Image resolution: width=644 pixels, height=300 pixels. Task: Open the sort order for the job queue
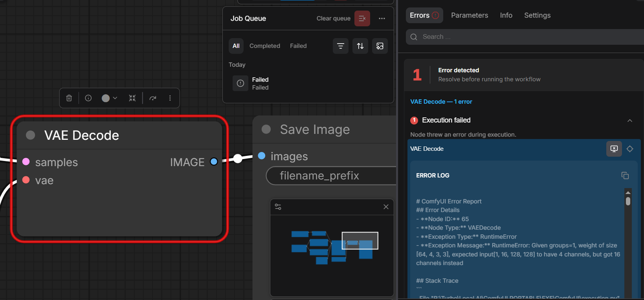coord(360,46)
